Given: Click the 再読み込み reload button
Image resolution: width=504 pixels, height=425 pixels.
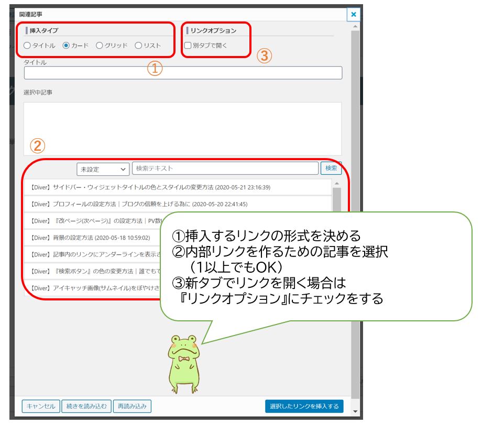Looking at the screenshot, I should pos(132,406).
